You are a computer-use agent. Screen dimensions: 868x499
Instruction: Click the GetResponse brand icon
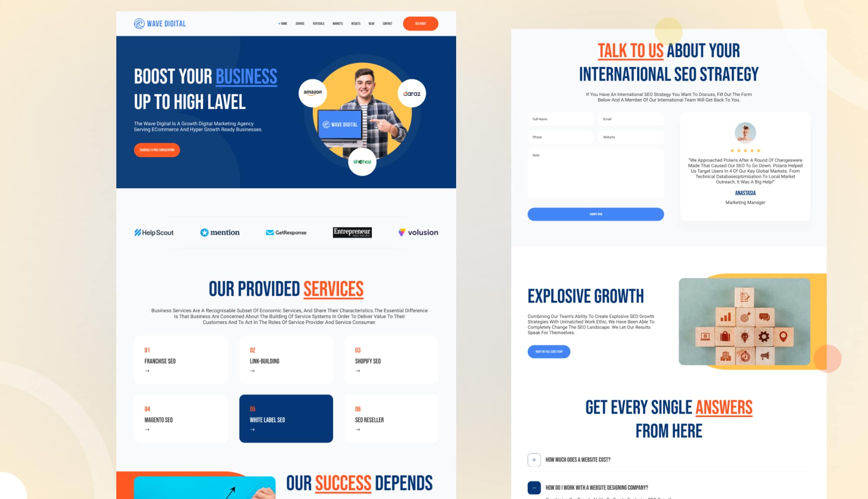285,233
